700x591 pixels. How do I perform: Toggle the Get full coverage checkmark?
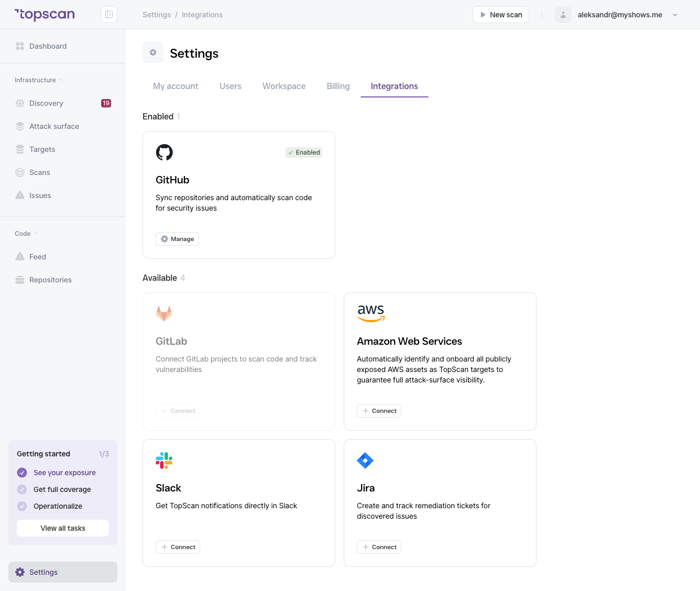click(x=22, y=489)
